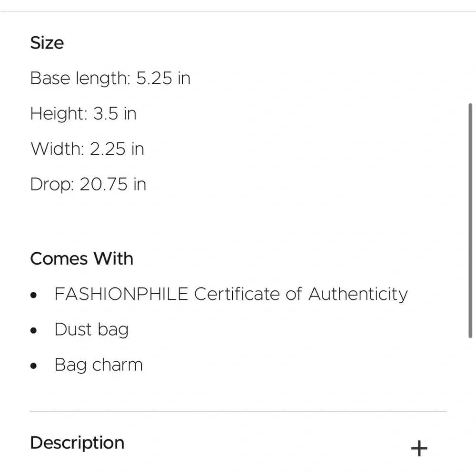Click the Bag charm list item
This screenshot has width=476, height=476.
pos(99,365)
